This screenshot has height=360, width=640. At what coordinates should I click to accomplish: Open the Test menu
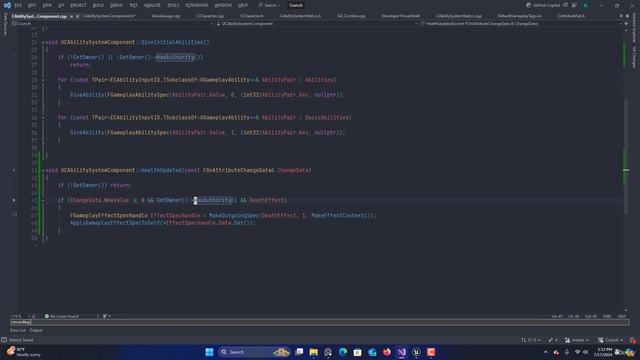click(133, 5)
